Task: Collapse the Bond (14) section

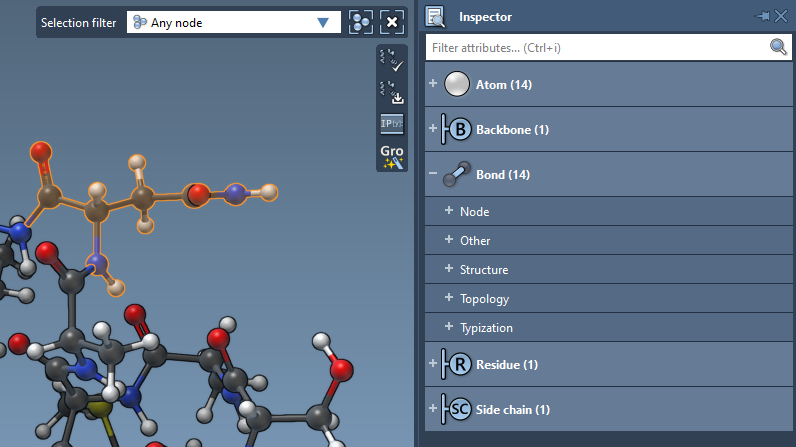Action: point(433,174)
